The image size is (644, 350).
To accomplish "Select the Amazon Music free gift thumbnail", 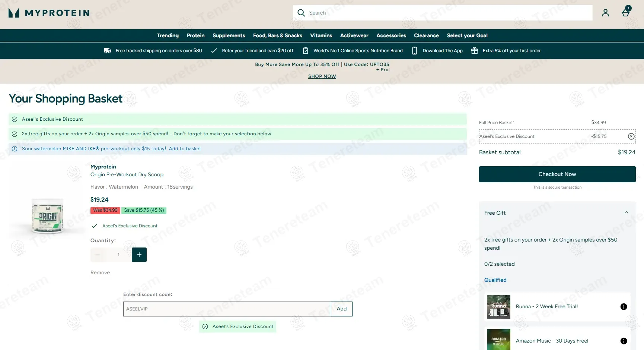I will pos(498,340).
